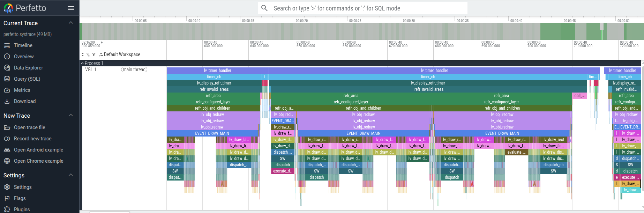This screenshot has width=644, height=213.
Task: Download the current trace
Action: tap(24, 101)
